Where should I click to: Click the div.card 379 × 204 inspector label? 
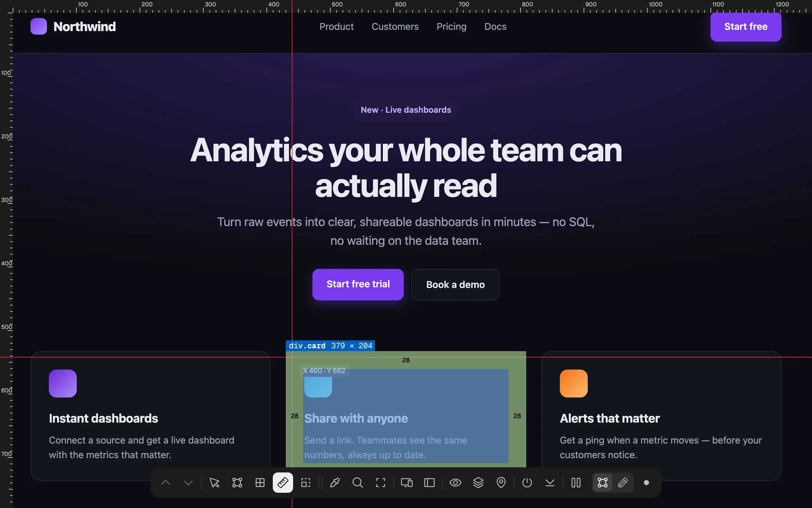330,346
